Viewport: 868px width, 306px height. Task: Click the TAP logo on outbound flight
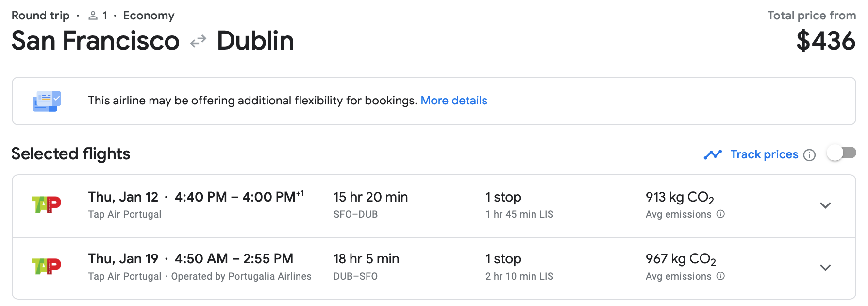[x=47, y=204]
